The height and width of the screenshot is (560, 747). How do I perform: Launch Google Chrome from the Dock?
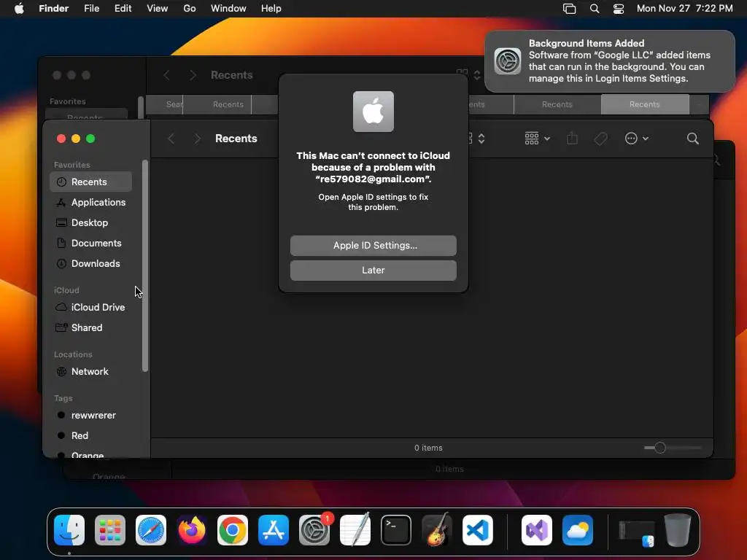[x=233, y=530]
